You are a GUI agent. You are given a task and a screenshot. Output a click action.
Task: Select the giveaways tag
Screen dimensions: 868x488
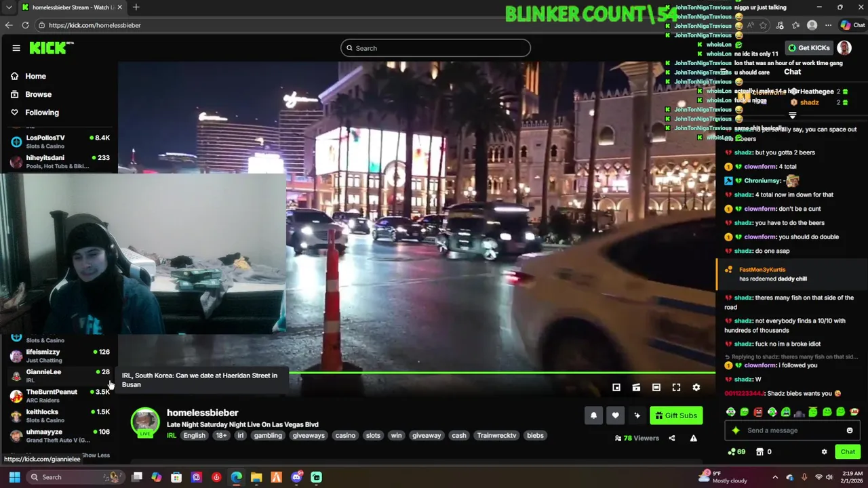click(309, 436)
